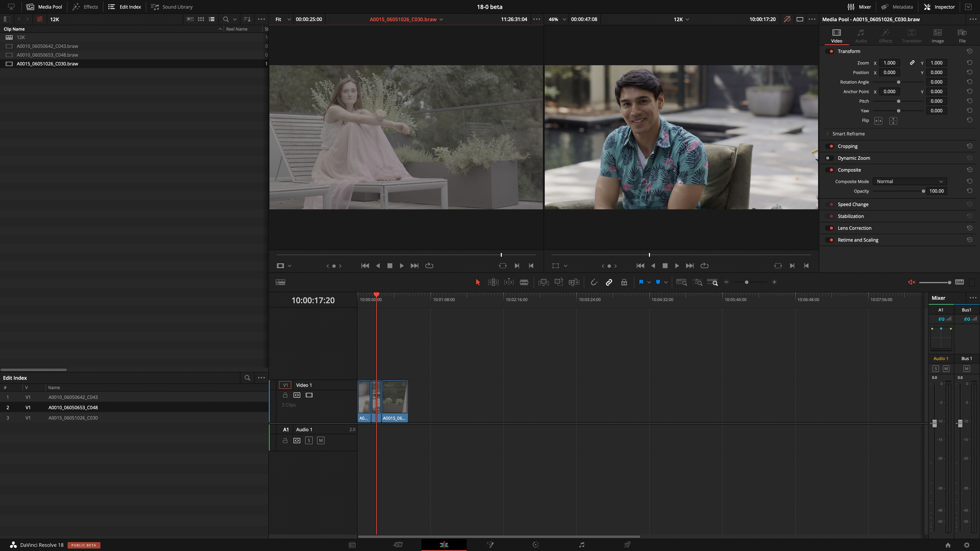
Task: Switch to the Fusion page
Action: click(490, 545)
